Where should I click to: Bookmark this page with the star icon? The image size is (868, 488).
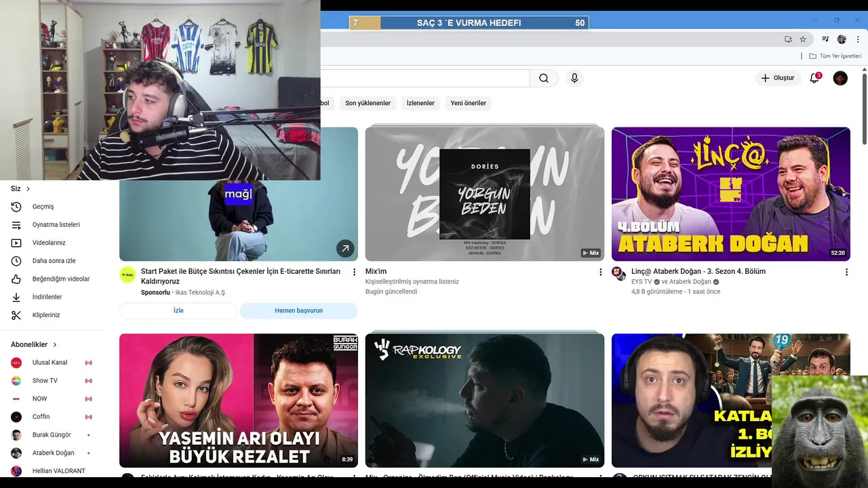click(x=803, y=39)
